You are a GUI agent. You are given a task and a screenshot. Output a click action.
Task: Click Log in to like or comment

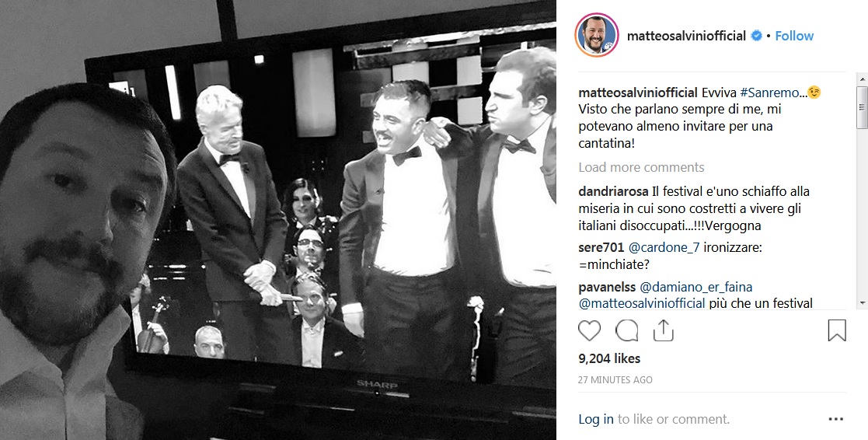[x=596, y=420]
